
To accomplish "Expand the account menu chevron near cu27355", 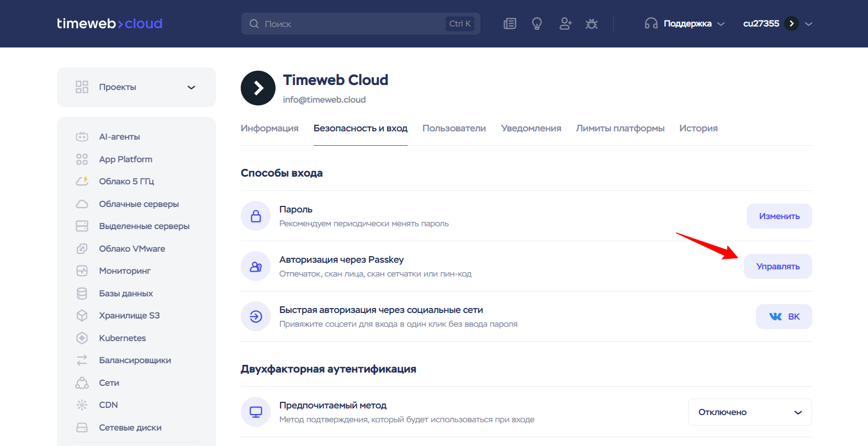I will [x=808, y=24].
